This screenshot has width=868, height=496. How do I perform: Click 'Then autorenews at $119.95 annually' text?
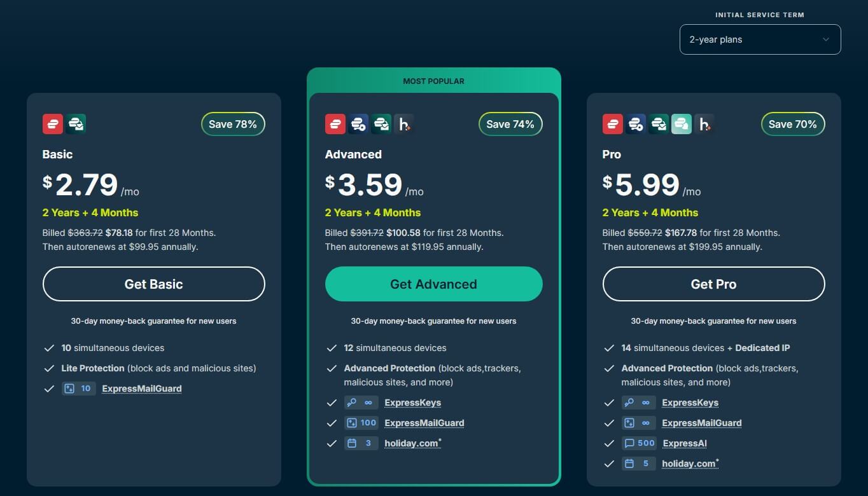point(404,247)
